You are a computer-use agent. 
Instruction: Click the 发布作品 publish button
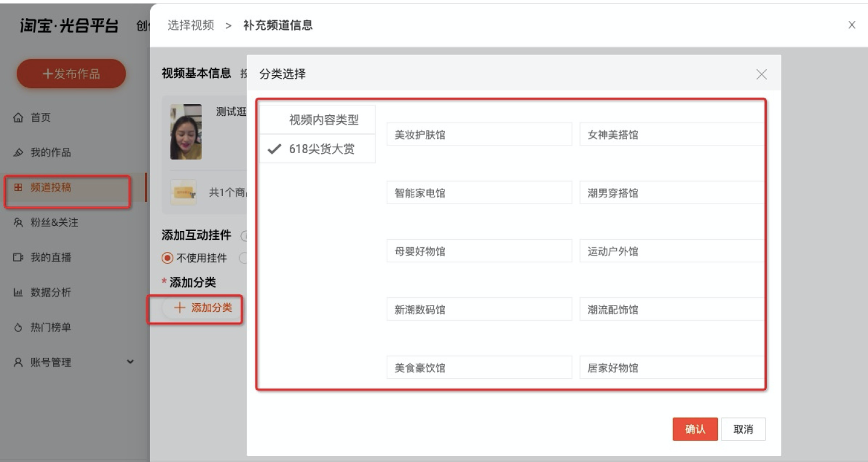pos(71,74)
